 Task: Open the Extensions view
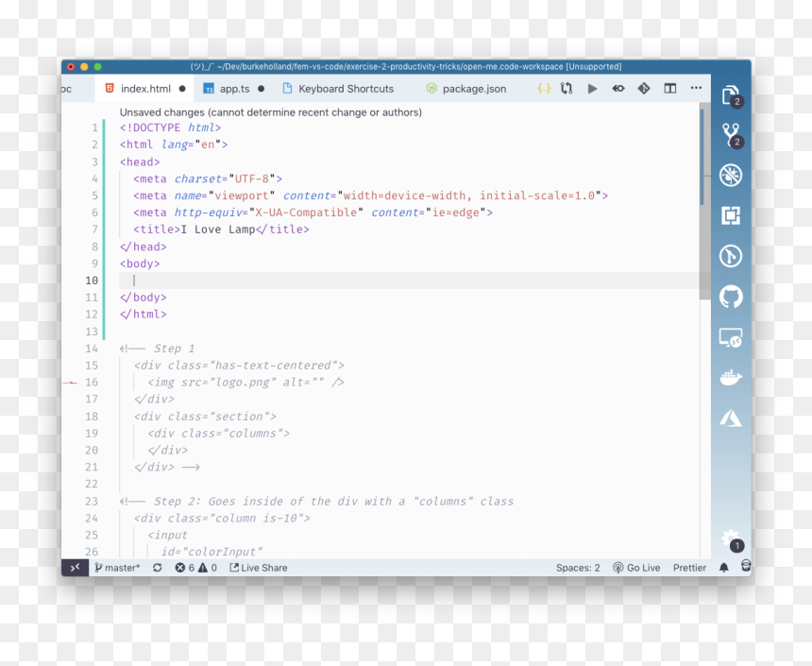(731, 215)
